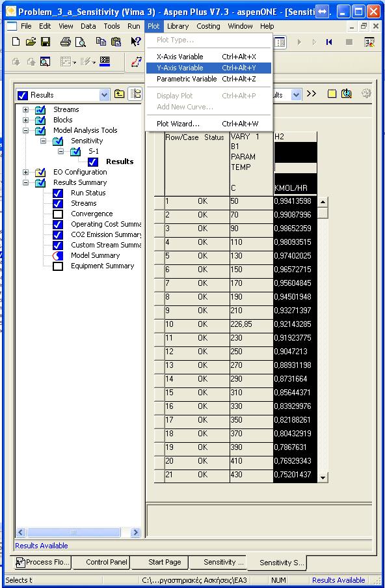Image resolution: width=385 pixels, height=588 pixels.
Task: Open the right-side form dropdown arrow
Action: coord(296,94)
